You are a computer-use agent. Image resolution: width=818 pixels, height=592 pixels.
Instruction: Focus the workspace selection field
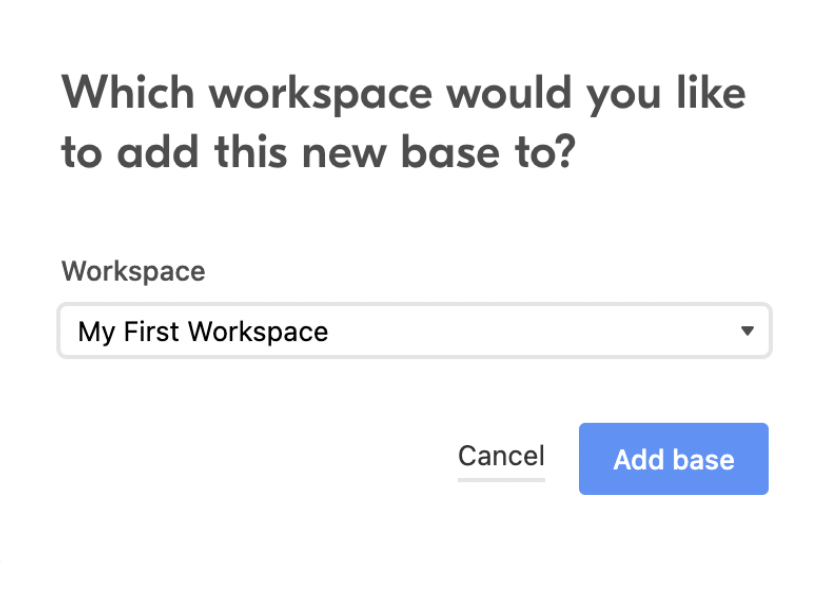tap(414, 331)
